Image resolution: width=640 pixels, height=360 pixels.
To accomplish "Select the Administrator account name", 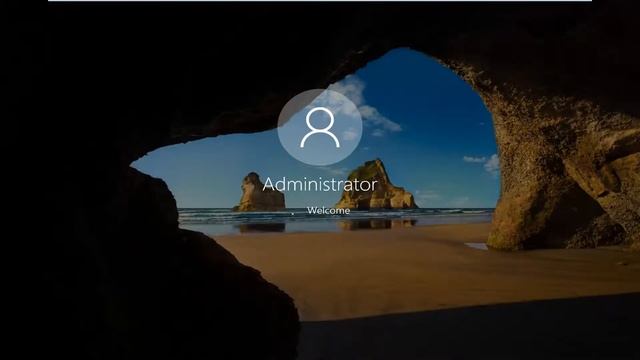I will pos(320,184).
